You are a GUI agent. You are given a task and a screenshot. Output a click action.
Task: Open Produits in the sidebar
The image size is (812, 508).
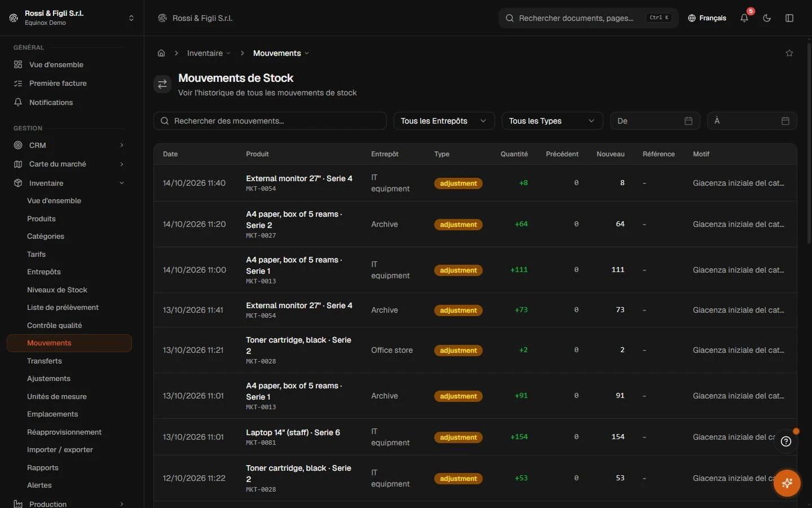click(41, 218)
